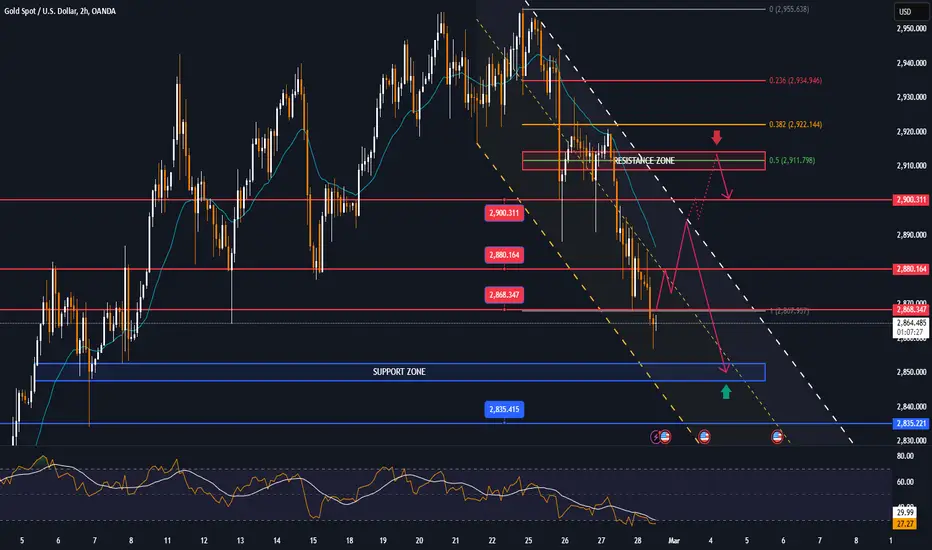Viewport: 932px width, 550px height.
Task: Click the 2,850.000 price axis value
Action: pyautogui.click(x=911, y=372)
